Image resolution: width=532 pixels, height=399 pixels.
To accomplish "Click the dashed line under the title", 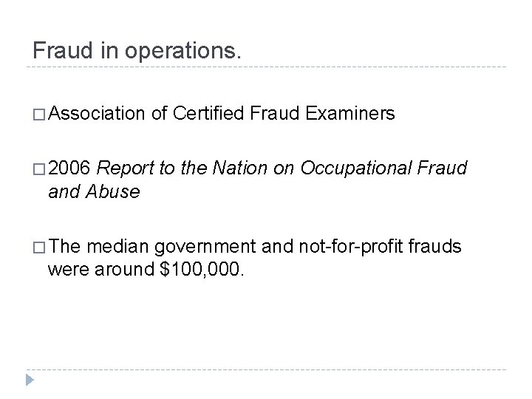I will (266, 67).
